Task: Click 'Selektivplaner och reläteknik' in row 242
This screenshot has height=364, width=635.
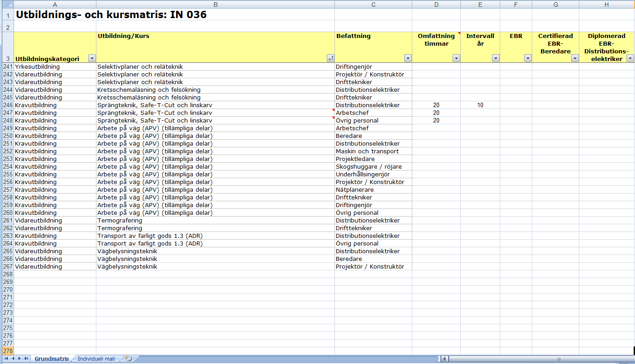Action: coord(215,74)
